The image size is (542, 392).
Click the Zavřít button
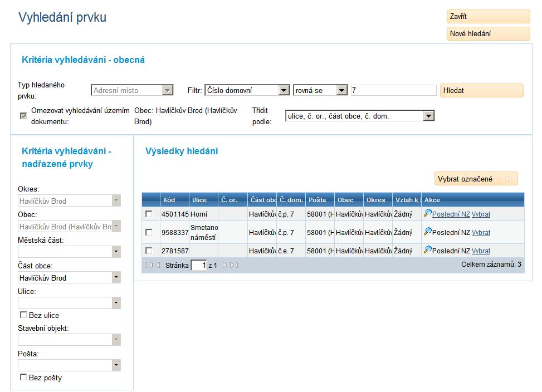tap(488, 16)
